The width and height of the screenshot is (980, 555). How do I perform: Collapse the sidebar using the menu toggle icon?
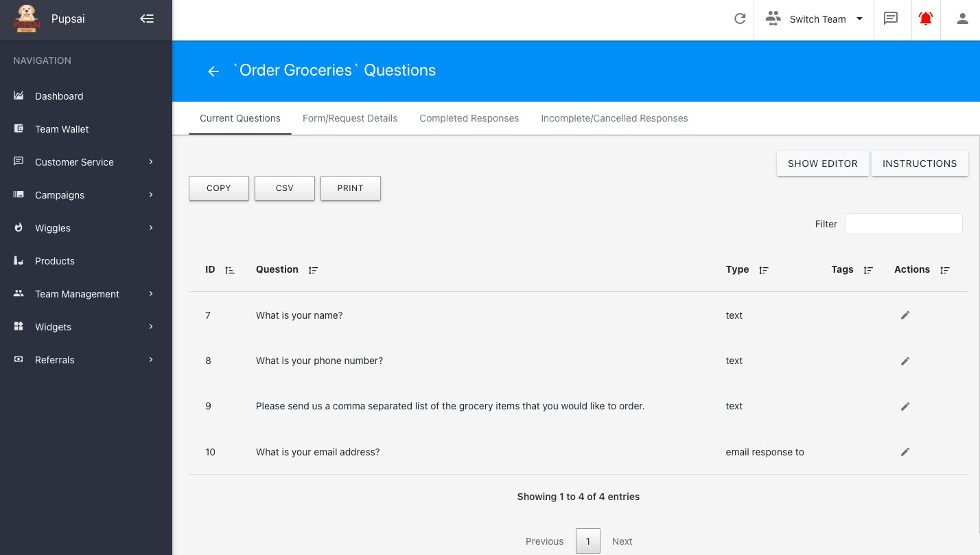tap(147, 19)
